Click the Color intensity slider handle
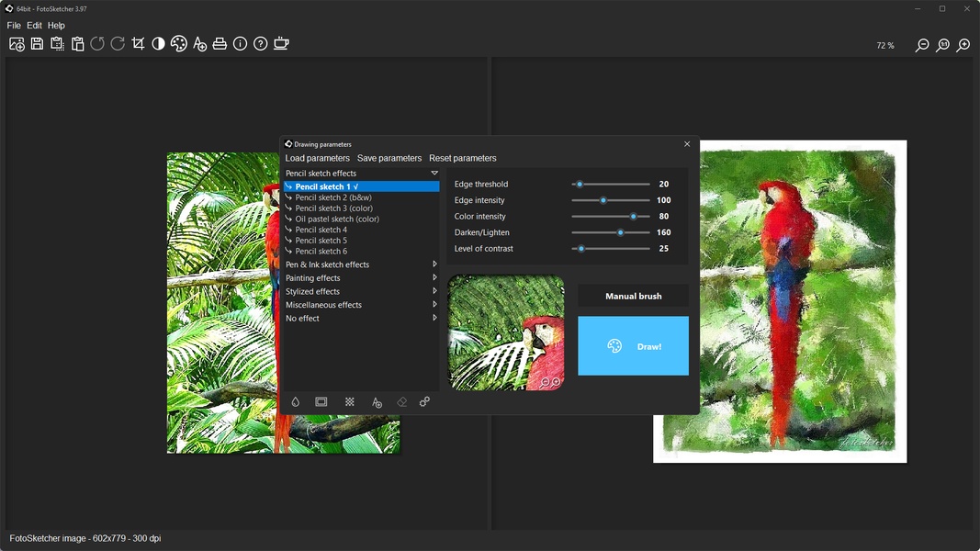Image resolution: width=980 pixels, height=551 pixels. [633, 217]
